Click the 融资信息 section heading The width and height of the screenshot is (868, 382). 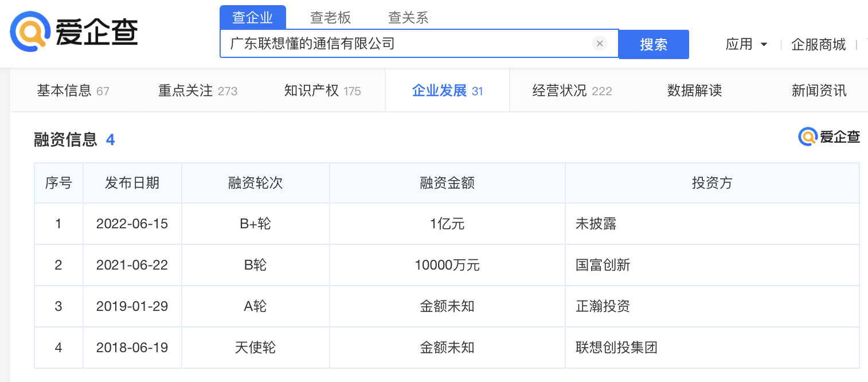click(x=66, y=139)
